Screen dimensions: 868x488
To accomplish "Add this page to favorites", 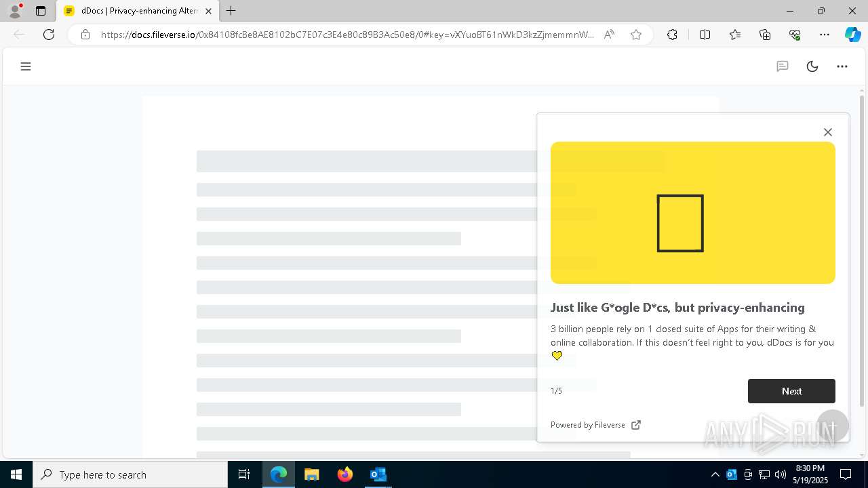I will pos(636,35).
